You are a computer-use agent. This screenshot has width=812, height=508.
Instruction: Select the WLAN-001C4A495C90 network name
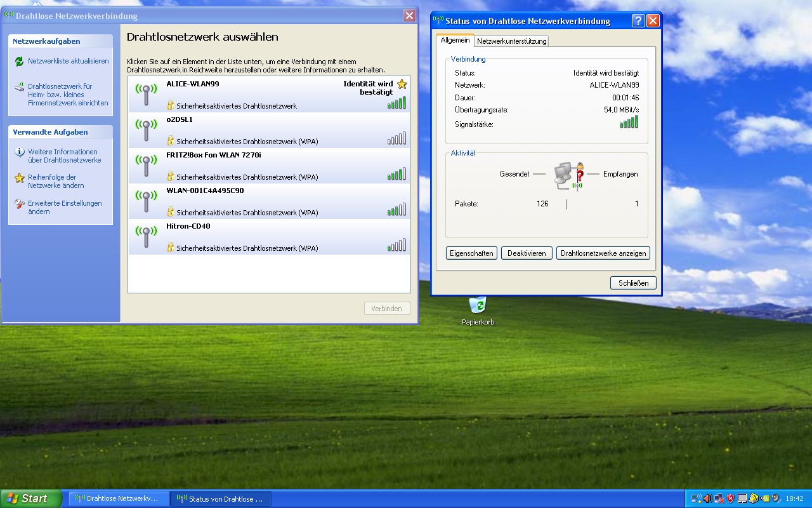(x=205, y=190)
